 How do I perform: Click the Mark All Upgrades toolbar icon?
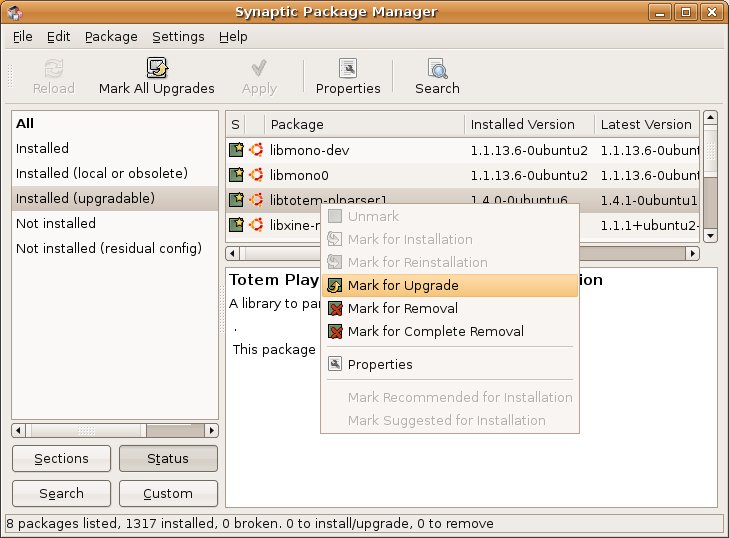coord(156,68)
